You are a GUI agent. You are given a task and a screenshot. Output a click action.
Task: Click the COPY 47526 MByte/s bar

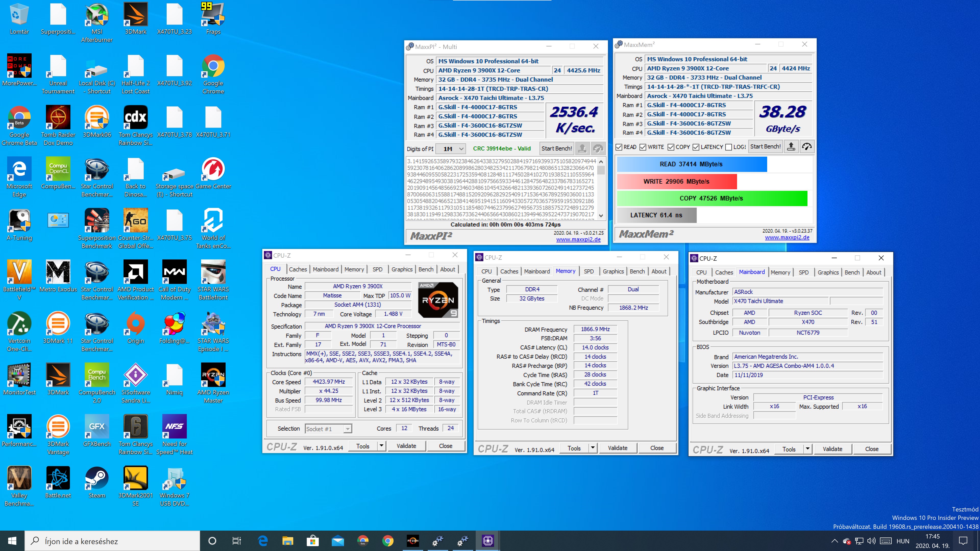point(712,198)
